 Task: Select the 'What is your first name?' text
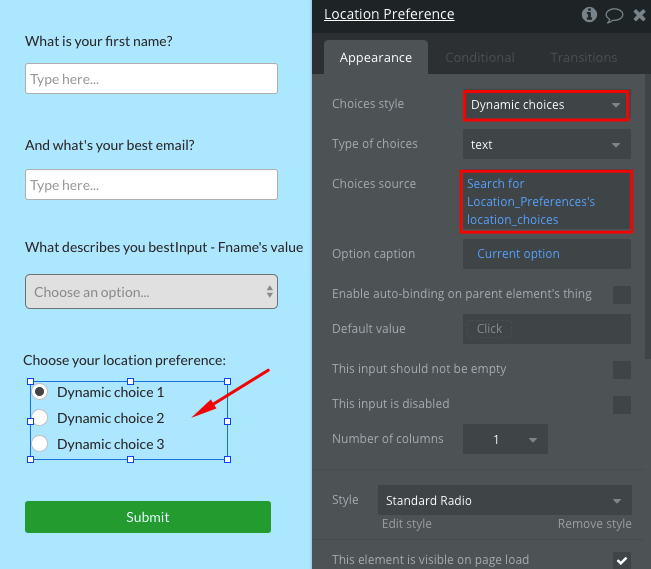pos(99,42)
